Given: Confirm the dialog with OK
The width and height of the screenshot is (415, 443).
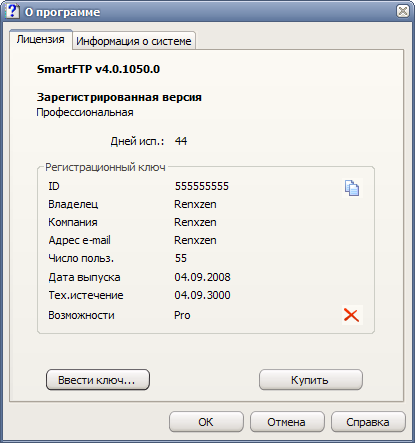Looking at the screenshot, I should pyautogui.click(x=206, y=422).
